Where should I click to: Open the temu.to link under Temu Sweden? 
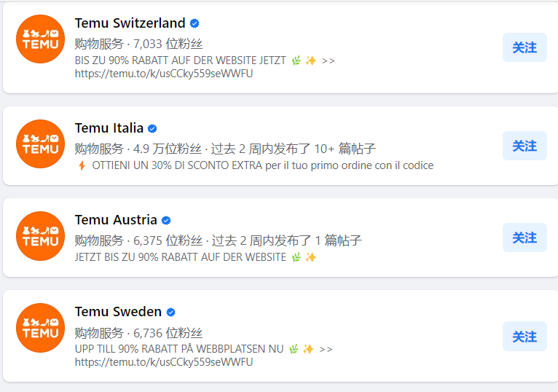tap(164, 362)
